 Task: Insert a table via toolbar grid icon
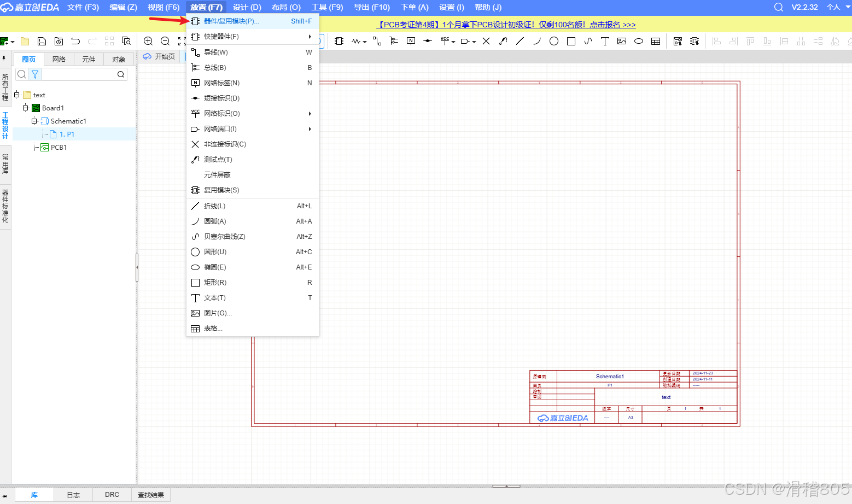656,41
